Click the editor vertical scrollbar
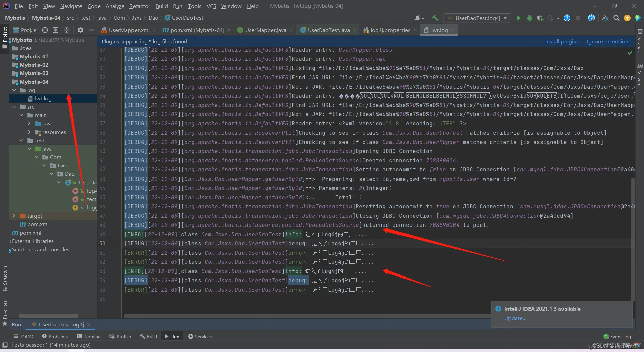The image size is (644, 352). point(633,239)
